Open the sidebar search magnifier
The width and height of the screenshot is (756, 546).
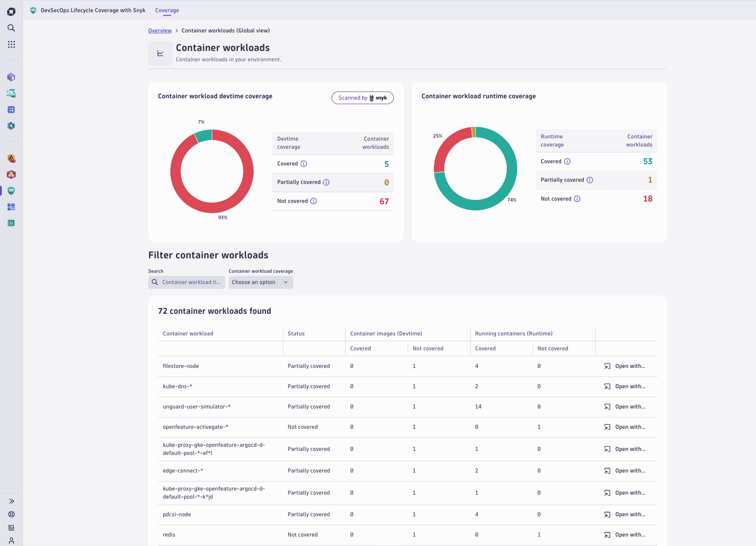click(11, 28)
